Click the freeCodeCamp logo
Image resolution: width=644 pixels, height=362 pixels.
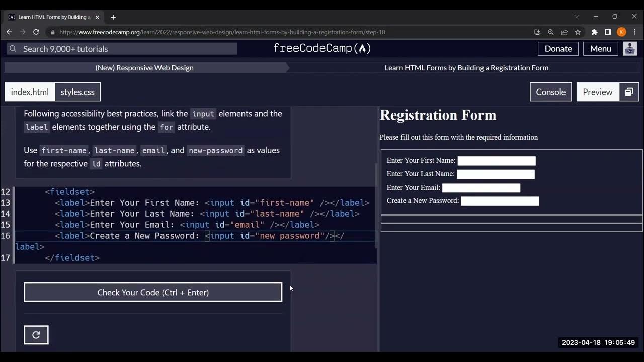tap(322, 49)
